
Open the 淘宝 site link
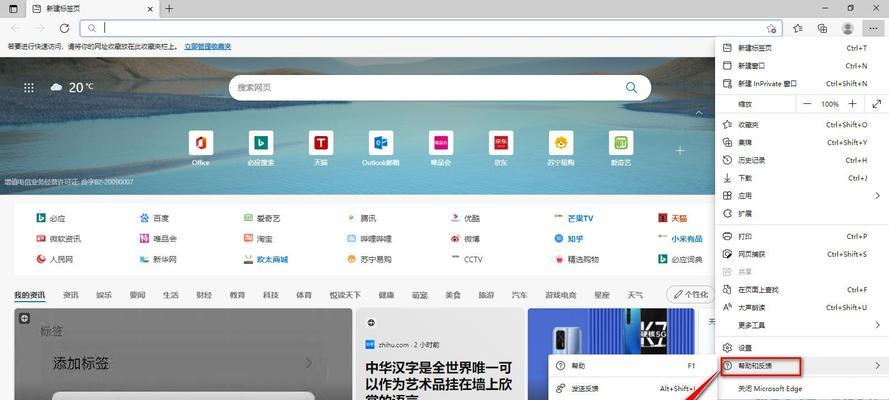[258, 239]
